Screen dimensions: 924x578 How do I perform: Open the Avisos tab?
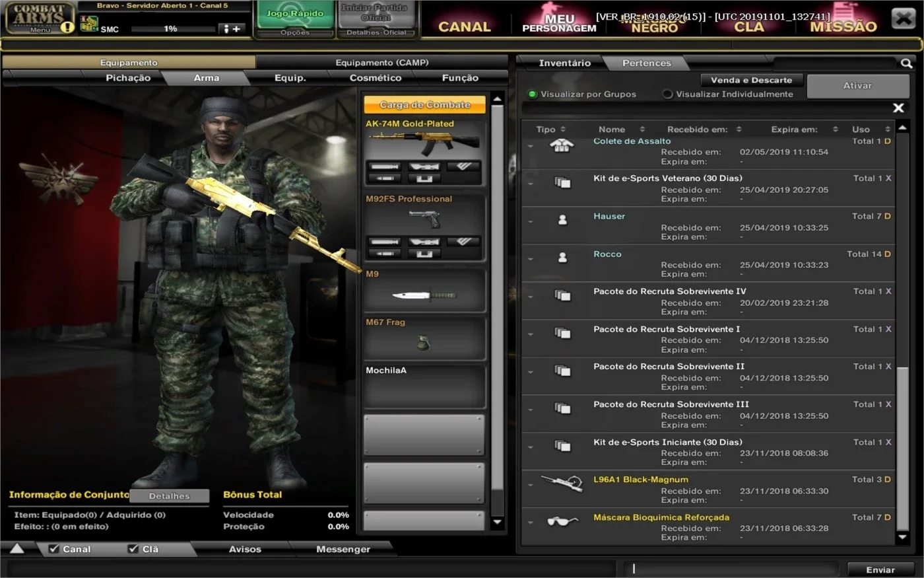[x=245, y=549]
